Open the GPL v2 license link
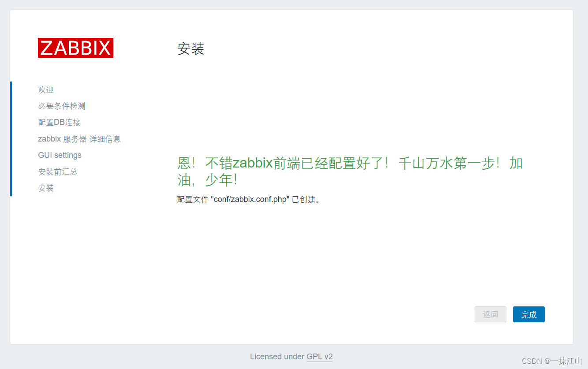This screenshot has height=369, width=588. pos(319,357)
